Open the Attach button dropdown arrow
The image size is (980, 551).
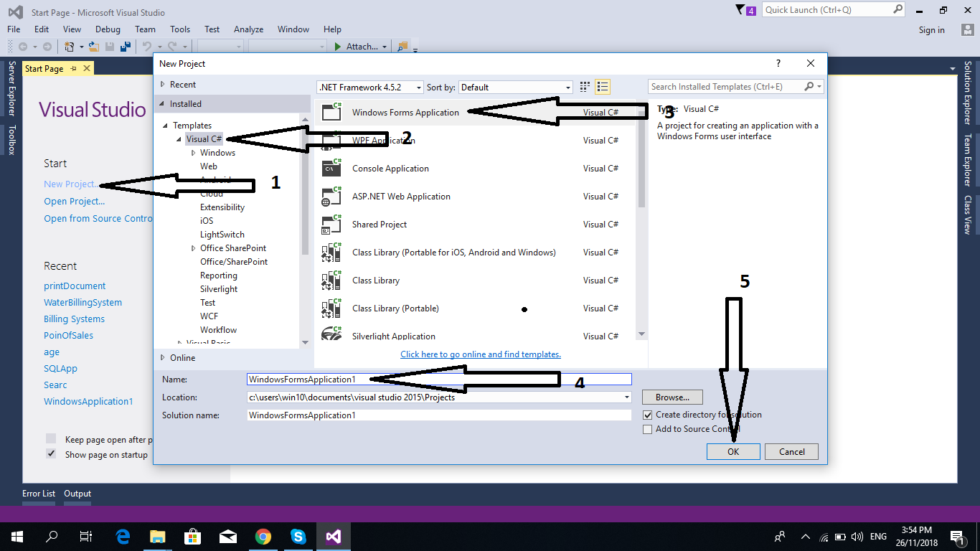click(x=385, y=47)
